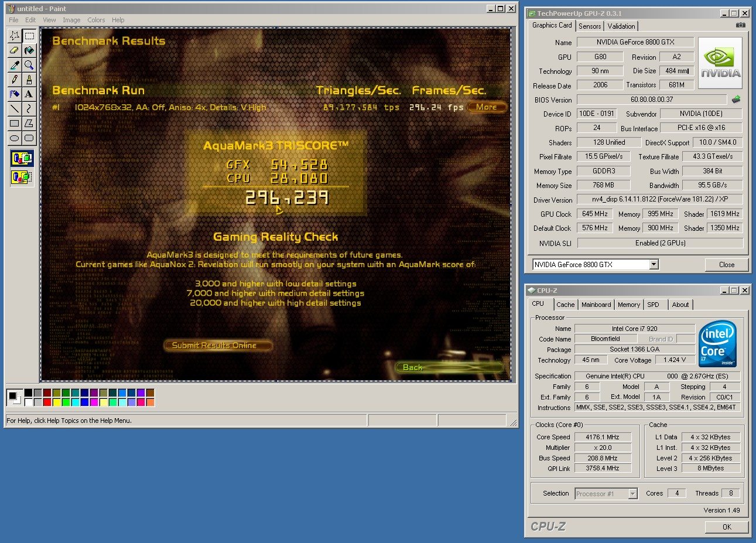Image resolution: width=756 pixels, height=543 pixels.
Task: Choose the Eraser tool in Paint
Action: pos(15,50)
